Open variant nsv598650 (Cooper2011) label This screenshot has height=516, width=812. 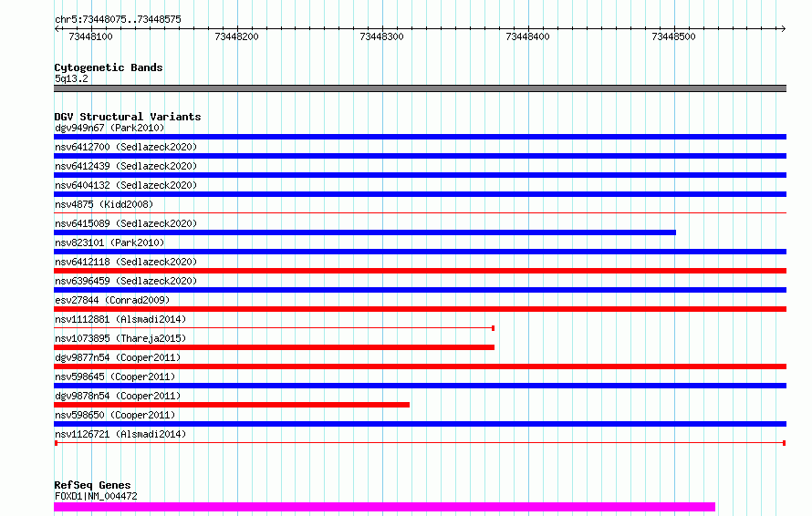tap(115, 415)
